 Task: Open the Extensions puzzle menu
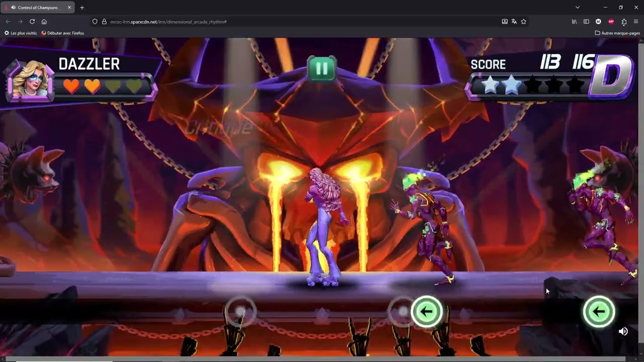tap(624, 22)
